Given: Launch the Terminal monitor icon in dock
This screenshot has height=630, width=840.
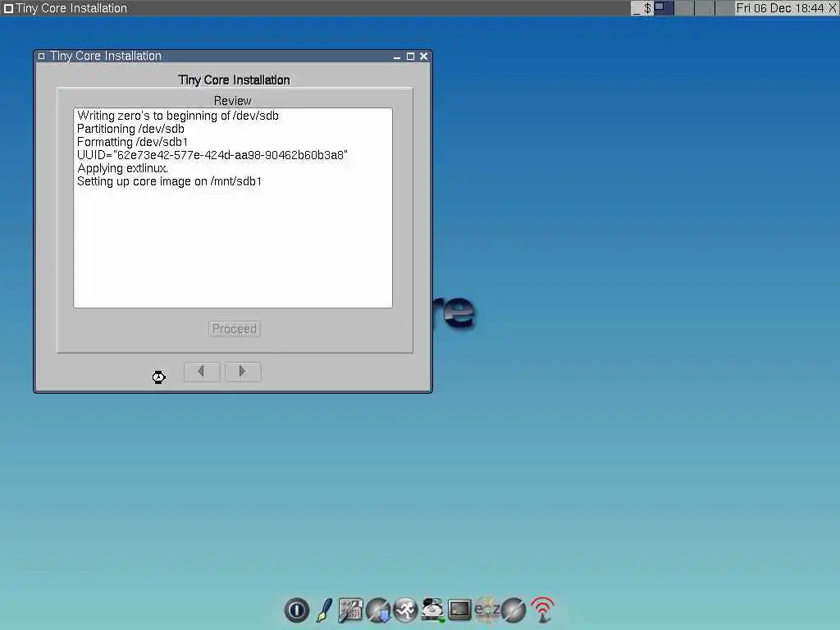Looking at the screenshot, I should click(459, 609).
